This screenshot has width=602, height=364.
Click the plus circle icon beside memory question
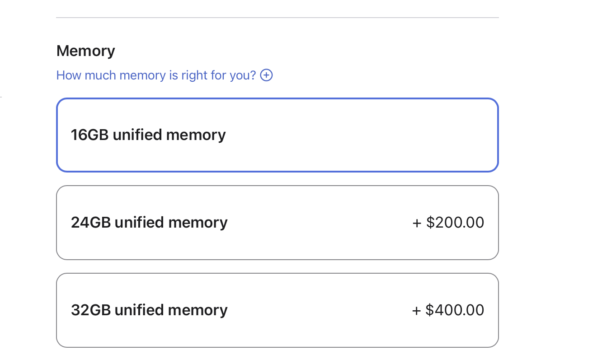tap(267, 75)
